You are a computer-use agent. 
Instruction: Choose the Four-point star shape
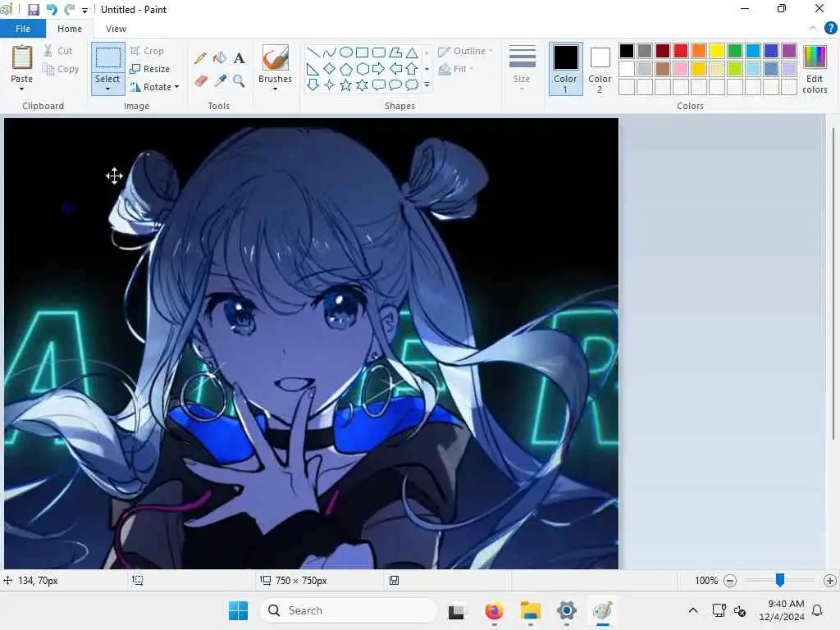330,84
